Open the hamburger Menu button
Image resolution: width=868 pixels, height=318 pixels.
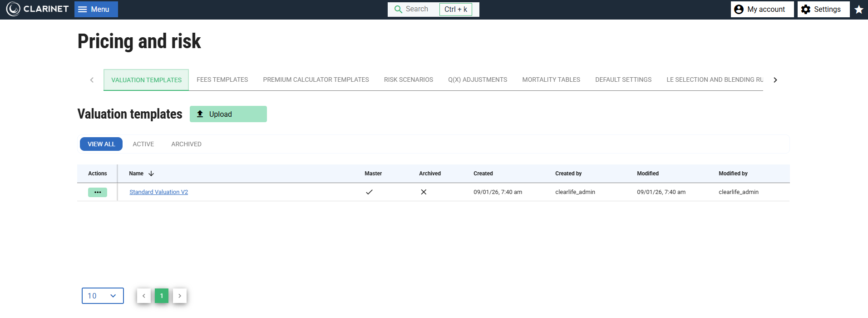96,9
